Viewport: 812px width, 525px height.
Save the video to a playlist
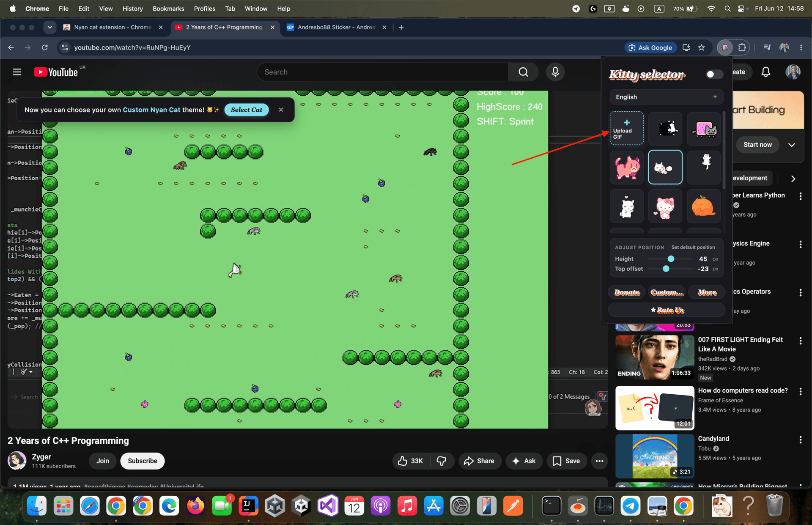coord(566,461)
